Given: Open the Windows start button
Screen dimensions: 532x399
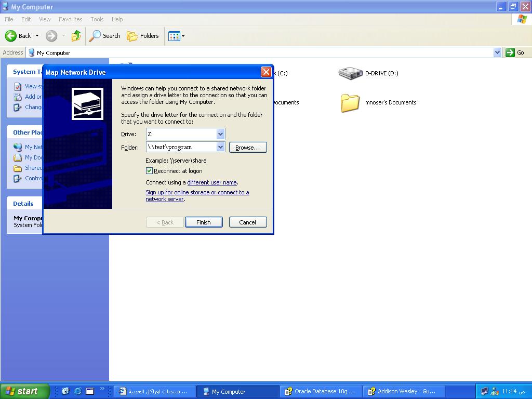Looking at the screenshot, I should tap(24, 391).
